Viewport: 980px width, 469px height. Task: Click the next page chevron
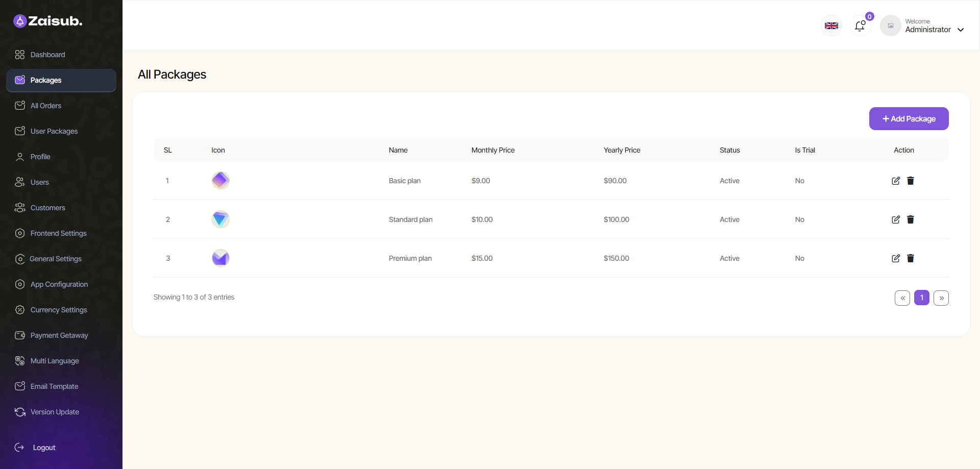(941, 298)
